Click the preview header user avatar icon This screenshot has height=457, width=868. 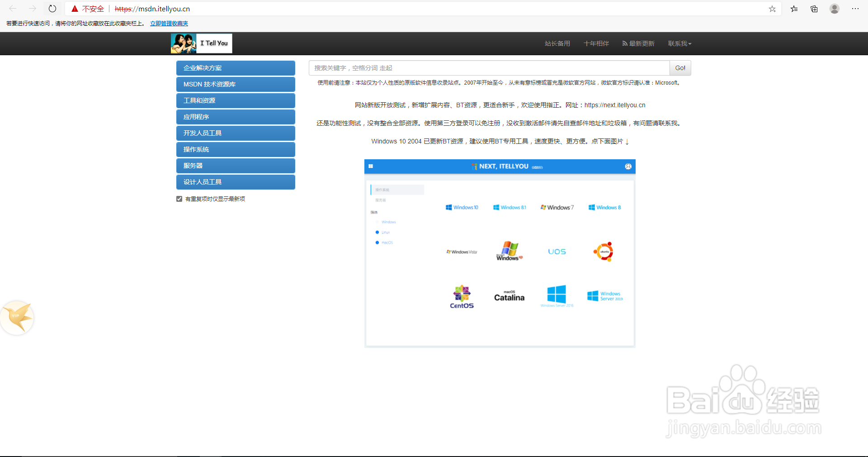click(x=628, y=167)
